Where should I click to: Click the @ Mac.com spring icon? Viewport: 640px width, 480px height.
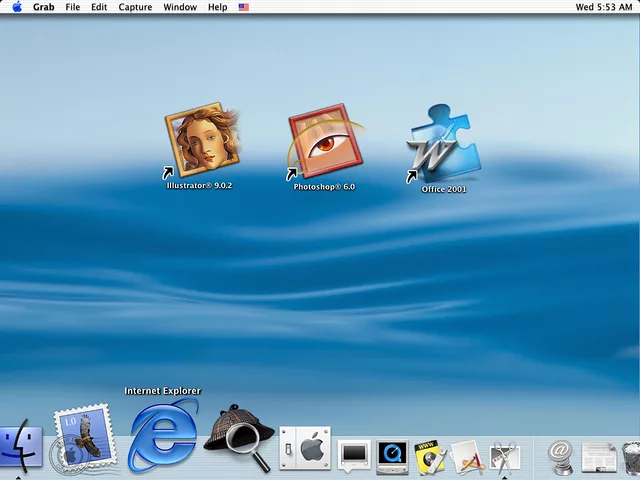point(561,457)
